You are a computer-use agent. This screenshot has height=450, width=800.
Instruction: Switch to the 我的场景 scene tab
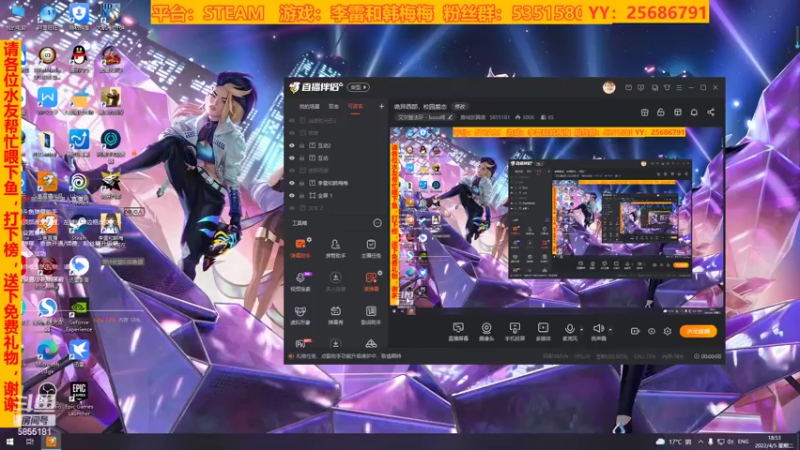click(309, 107)
